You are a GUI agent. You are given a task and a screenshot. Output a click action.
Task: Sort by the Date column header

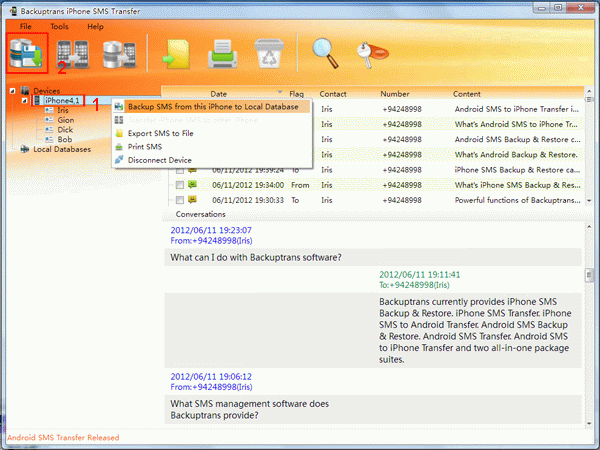(219, 94)
